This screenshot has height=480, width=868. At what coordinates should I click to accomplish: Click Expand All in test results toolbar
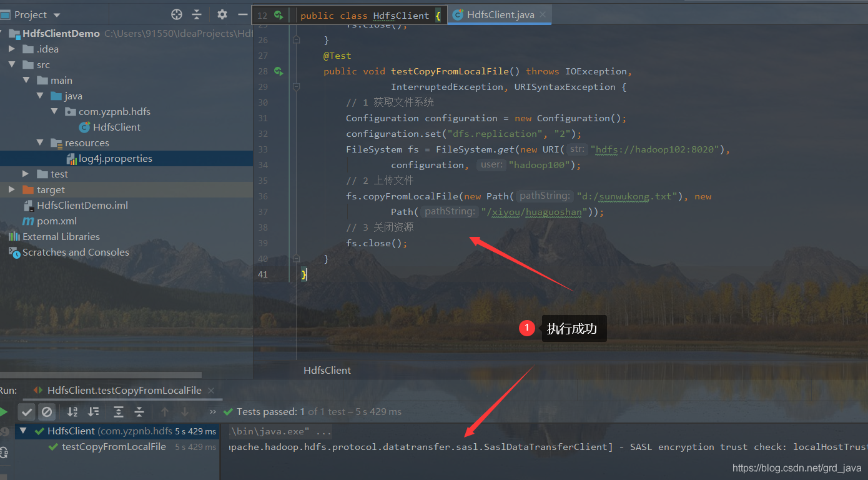coord(119,411)
